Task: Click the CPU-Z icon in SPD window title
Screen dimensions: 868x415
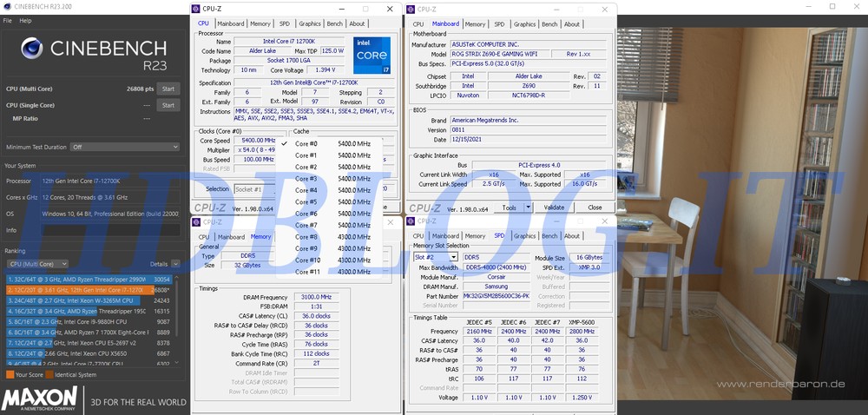Action: (413, 221)
